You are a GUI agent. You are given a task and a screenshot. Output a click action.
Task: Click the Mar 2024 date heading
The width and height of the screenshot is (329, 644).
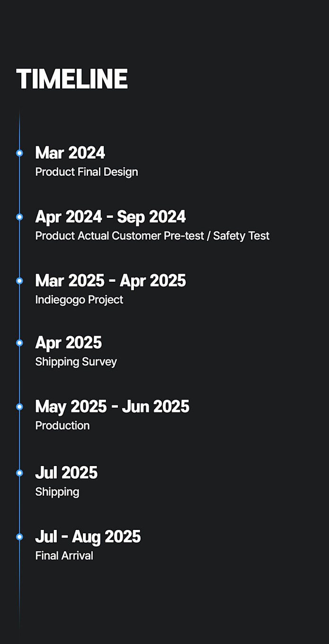click(x=70, y=153)
